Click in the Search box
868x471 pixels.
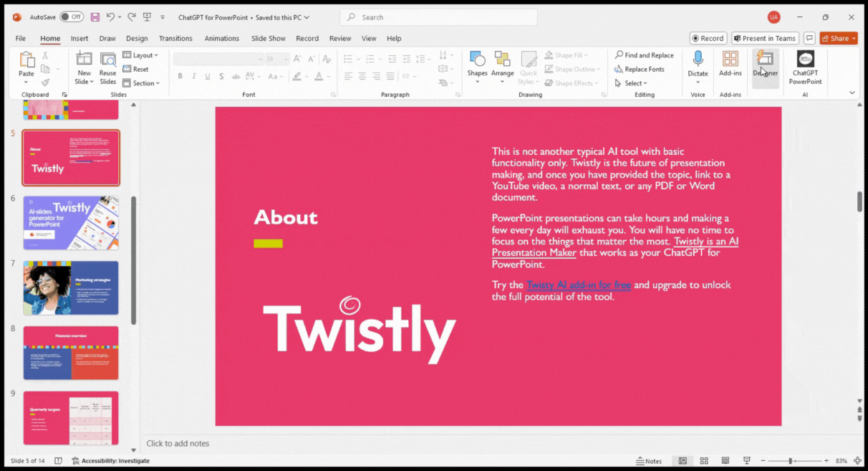438,17
